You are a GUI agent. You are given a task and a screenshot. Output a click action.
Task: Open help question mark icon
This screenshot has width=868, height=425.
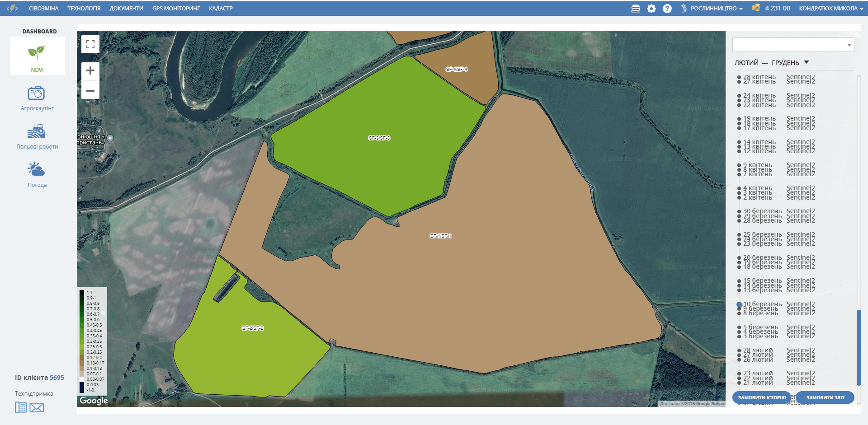pos(667,9)
